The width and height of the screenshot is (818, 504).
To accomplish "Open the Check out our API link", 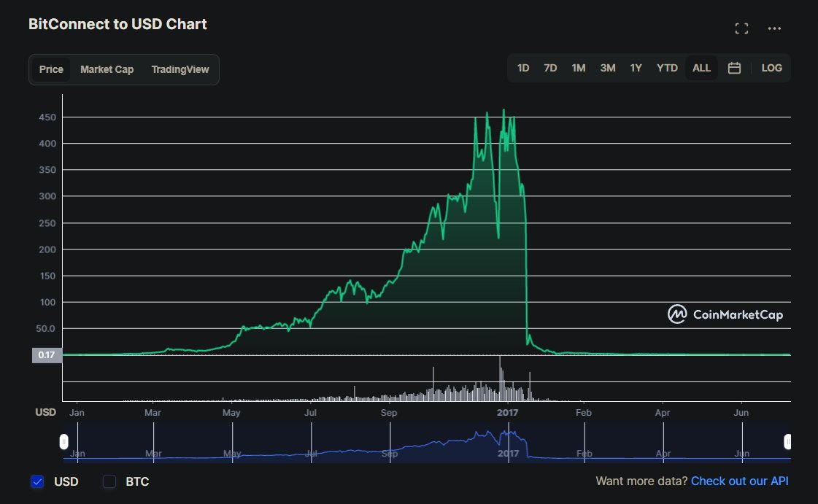I will (x=739, y=481).
